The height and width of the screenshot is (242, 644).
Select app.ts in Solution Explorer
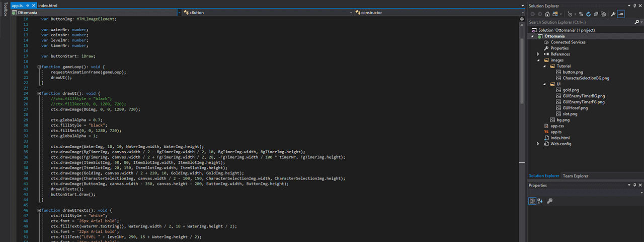click(x=556, y=132)
